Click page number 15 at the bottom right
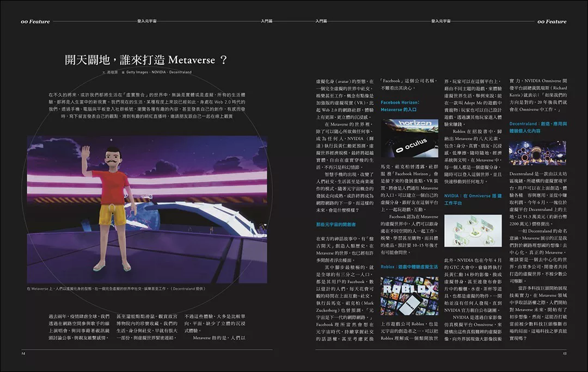This screenshot has height=372, width=588. [x=565, y=354]
